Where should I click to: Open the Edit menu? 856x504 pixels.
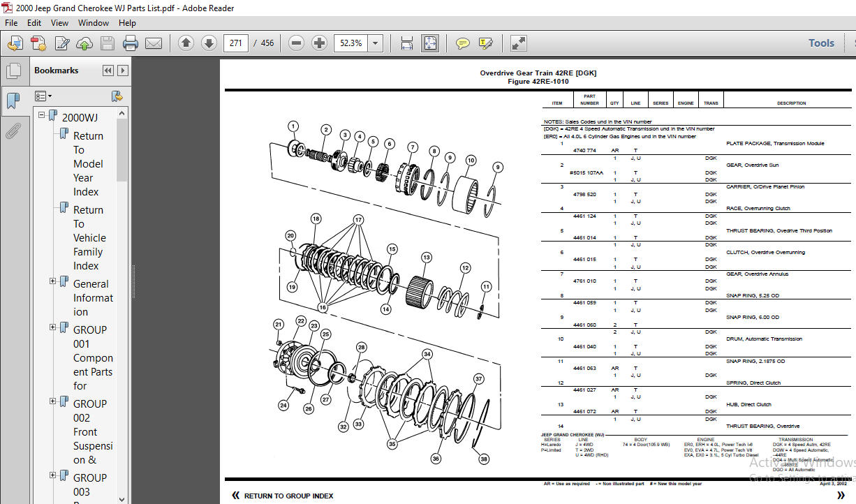[34, 22]
